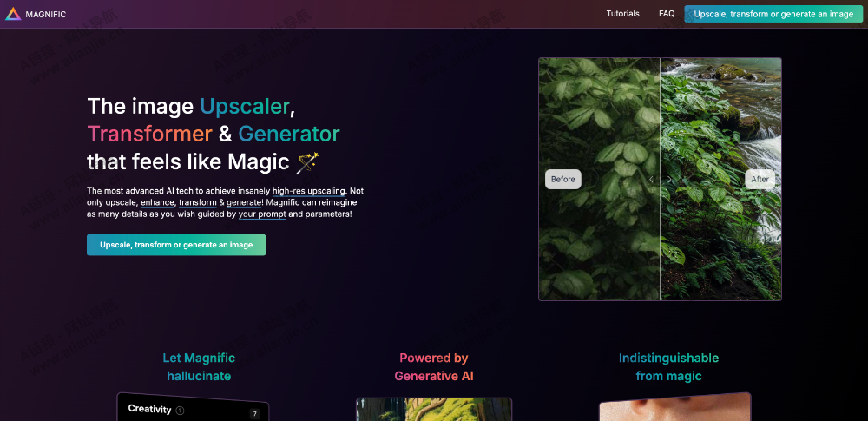Click the Powered by Generative AI forest thumbnail

coord(434,410)
